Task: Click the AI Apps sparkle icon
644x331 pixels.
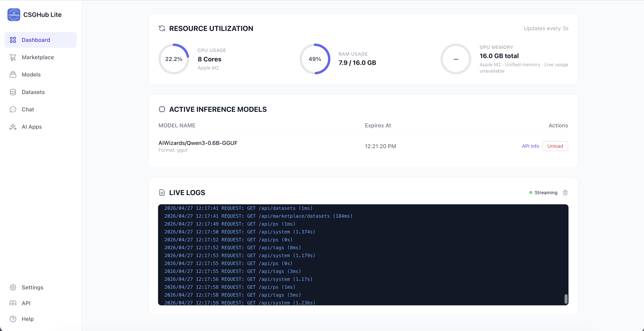Action: click(x=13, y=127)
